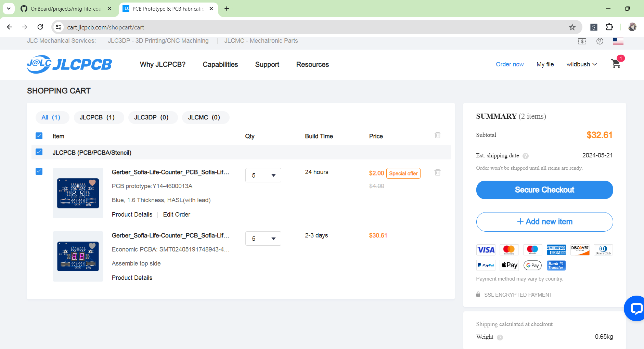View site information icon in address bar
Screen dimensions: 644x349
click(x=59, y=27)
